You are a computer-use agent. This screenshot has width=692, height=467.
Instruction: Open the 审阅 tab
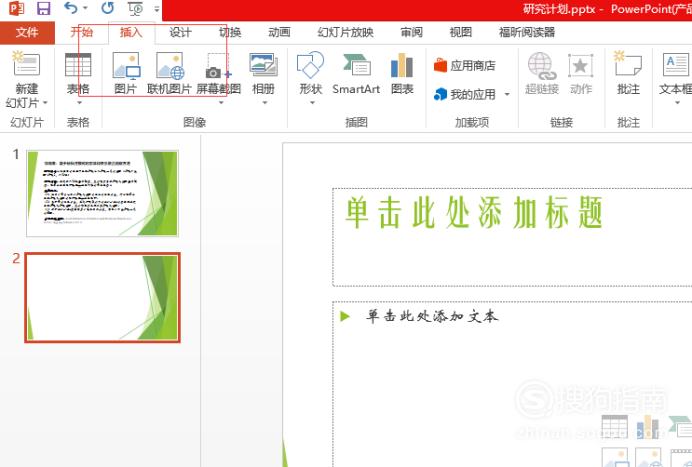coord(411,32)
